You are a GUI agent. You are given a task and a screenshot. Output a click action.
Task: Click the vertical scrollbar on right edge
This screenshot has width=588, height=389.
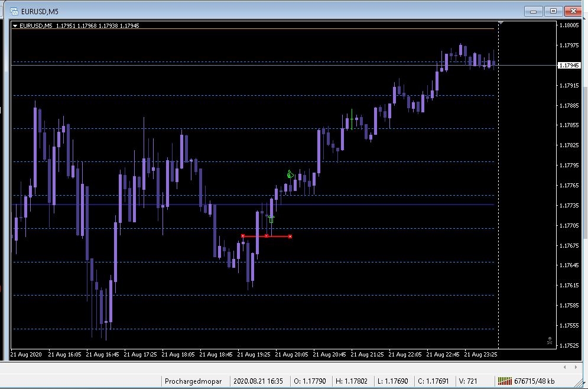coord(586,161)
